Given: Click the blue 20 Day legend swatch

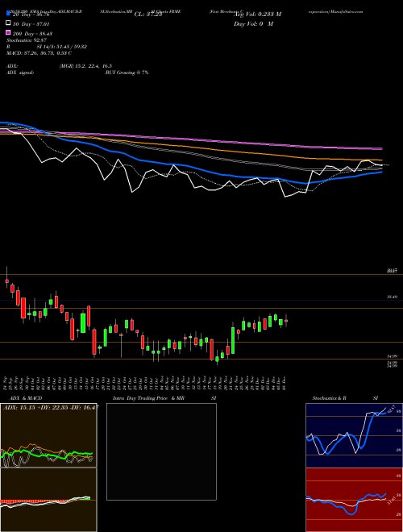Looking at the screenshot, I should point(8,13).
